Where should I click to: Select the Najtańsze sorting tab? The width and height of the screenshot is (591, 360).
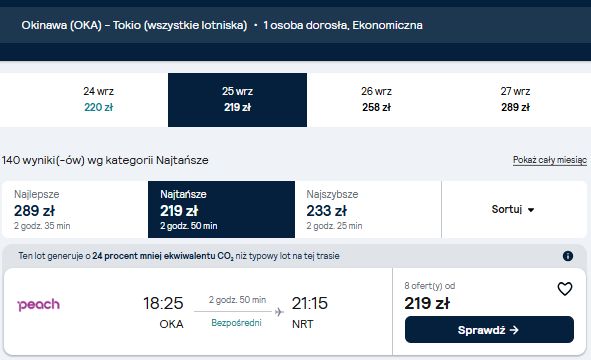[x=221, y=209]
